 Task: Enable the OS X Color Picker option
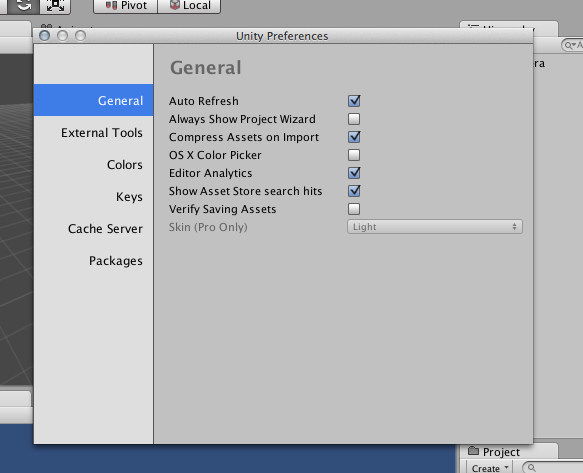(354, 155)
